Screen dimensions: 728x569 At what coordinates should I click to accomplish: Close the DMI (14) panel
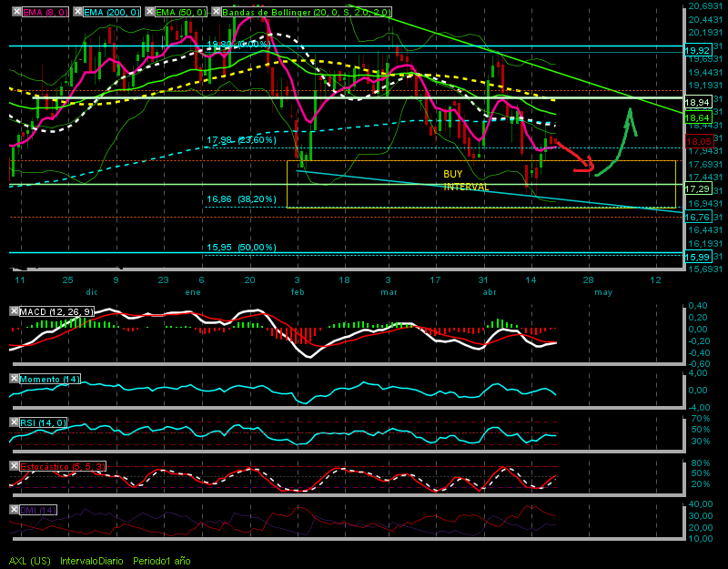pos(14,510)
